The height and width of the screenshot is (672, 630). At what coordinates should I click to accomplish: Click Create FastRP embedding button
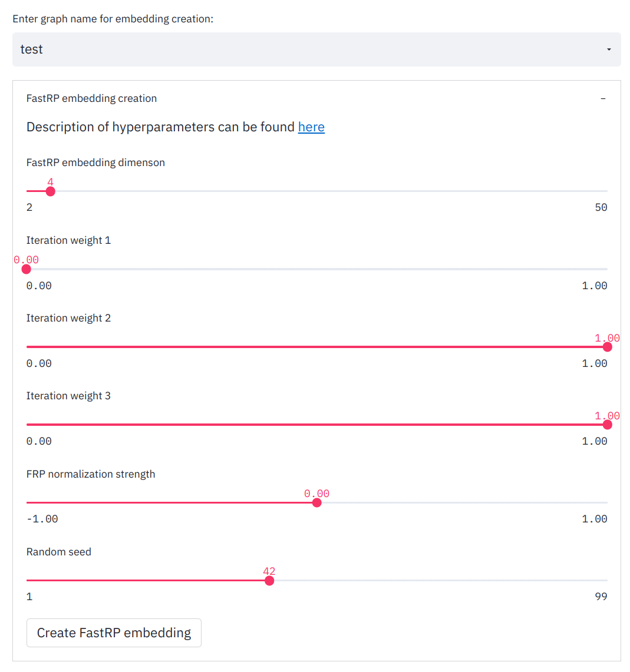point(114,633)
